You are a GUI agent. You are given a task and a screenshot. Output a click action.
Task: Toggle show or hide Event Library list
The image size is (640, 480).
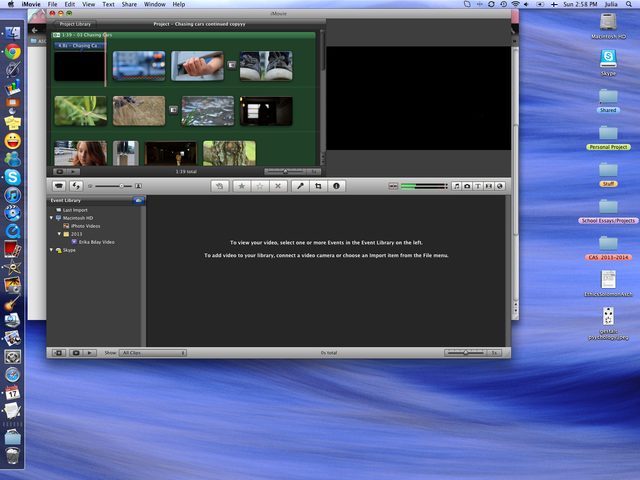point(58,353)
